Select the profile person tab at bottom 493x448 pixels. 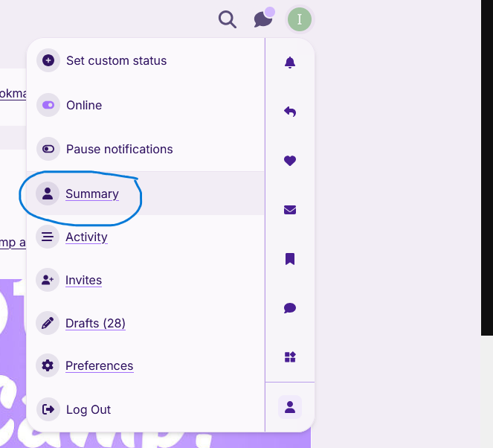pyautogui.click(x=290, y=407)
